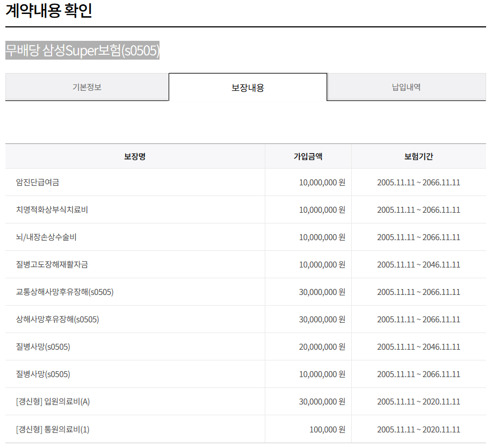Click the 질병고도장해재활자금 coverage name
Image resolution: width=492 pixels, height=448 pixels.
pos(52,264)
